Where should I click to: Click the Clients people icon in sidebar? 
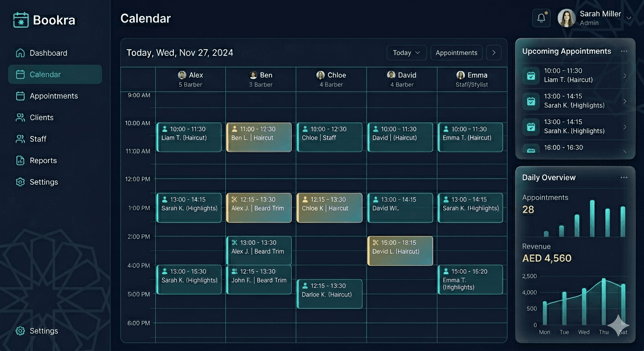(20, 117)
